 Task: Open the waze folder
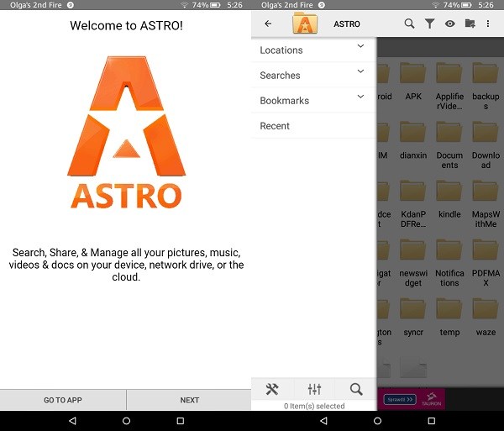click(486, 318)
